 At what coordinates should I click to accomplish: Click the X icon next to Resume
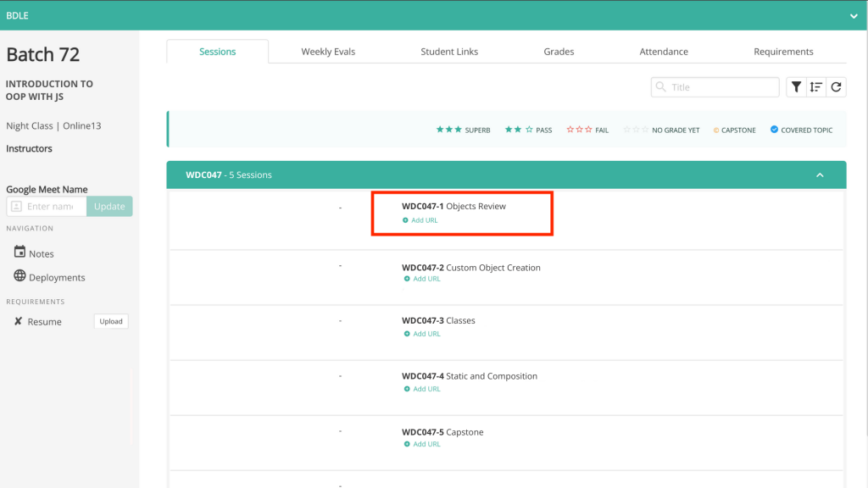click(18, 321)
